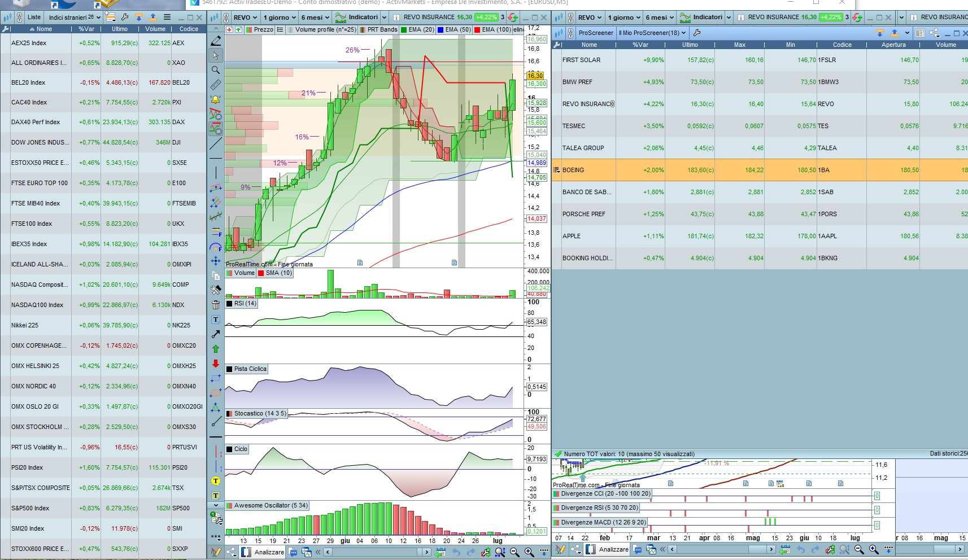Select the BOEING row in the screener
This screenshot has width=968, height=560.
point(760,170)
